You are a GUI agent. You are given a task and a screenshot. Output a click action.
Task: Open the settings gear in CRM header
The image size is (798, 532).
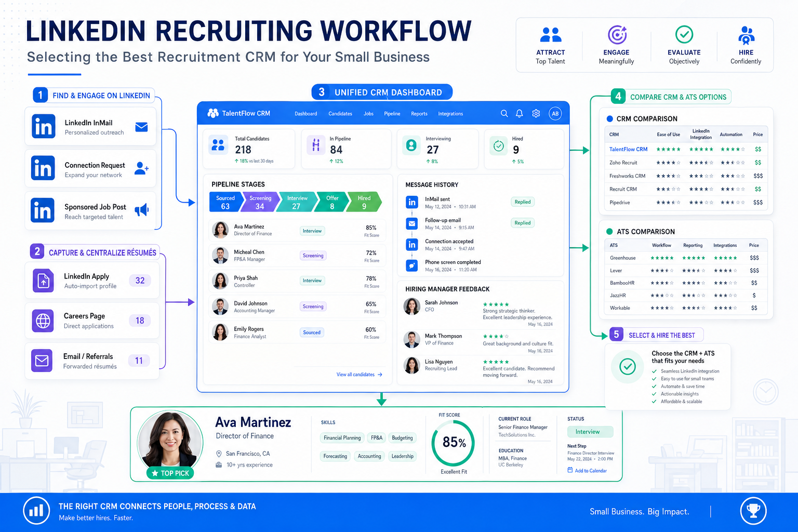click(536, 113)
